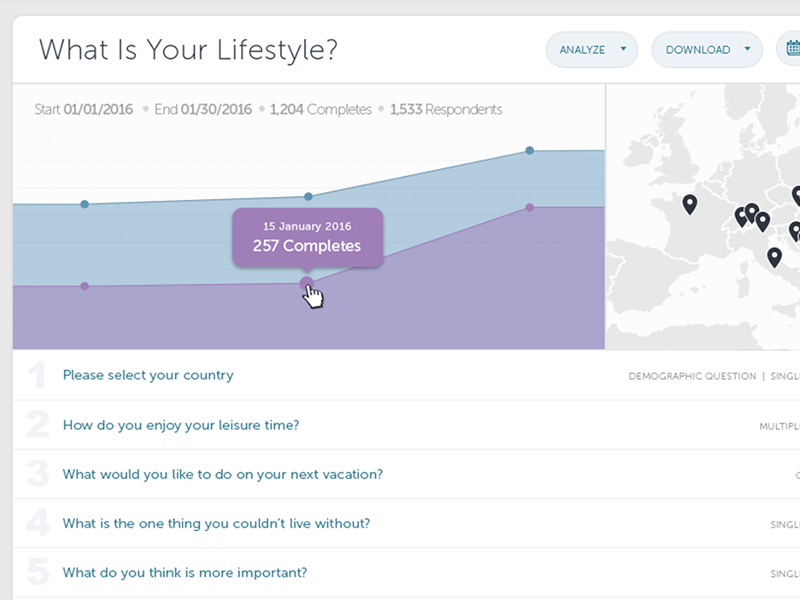Select the middle pin of the three-pin cluster

coord(751,212)
